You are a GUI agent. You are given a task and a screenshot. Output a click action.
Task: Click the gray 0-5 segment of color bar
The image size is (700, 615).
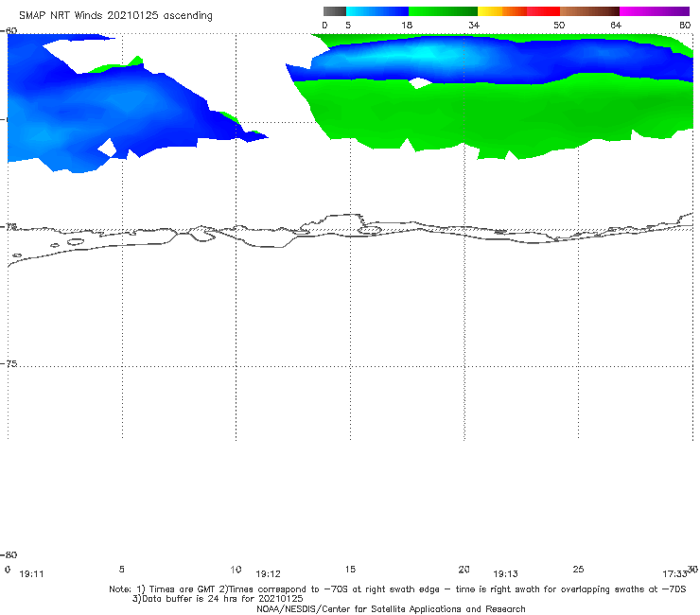pyautogui.click(x=335, y=11)
